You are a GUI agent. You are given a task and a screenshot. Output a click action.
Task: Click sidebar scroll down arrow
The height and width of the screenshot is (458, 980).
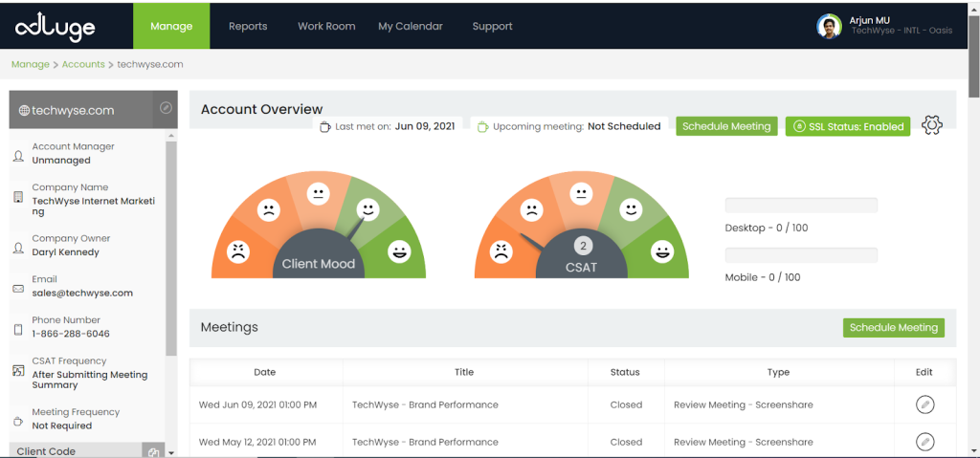click(171, 451)
